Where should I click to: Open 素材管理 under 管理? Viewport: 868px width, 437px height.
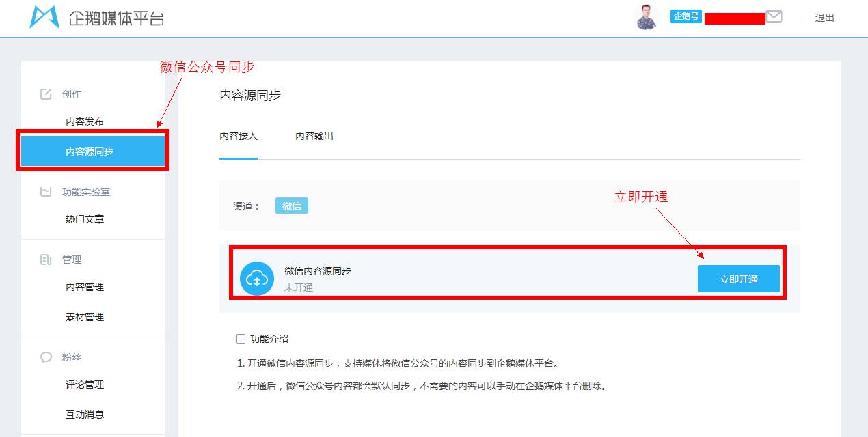84,316
